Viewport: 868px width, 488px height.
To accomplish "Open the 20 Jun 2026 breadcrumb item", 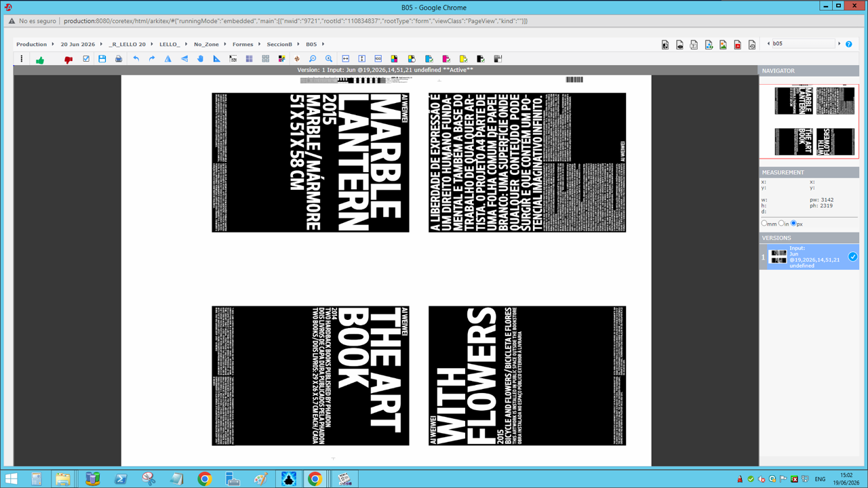I will click(78, 44).
